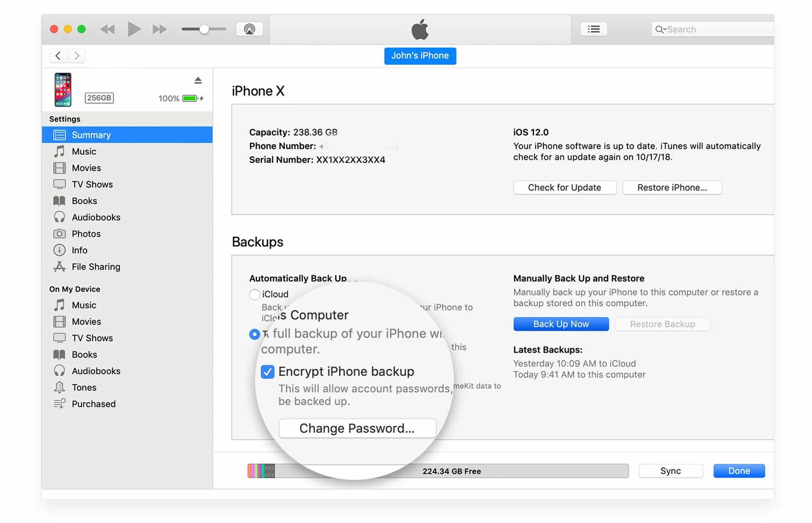Click the AirPlay icon
Viewport: 812px width, 523px height.
249,29
